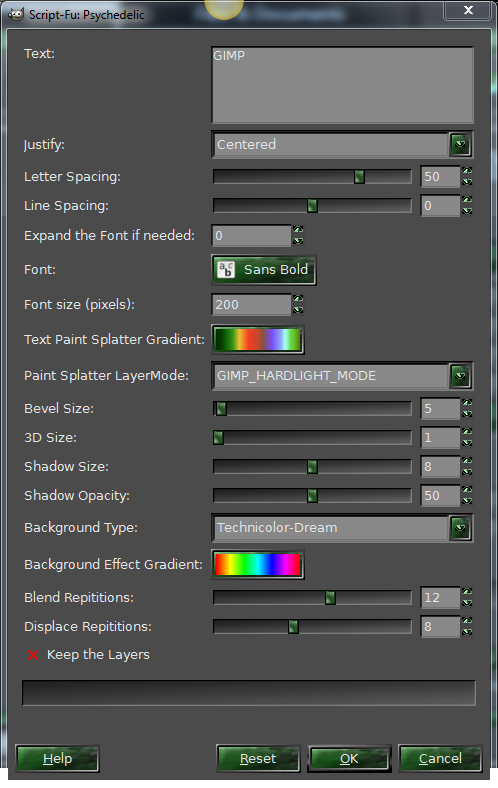Click the Shadow Size slider handle
The width and height of the screenshot is (498, 788).
click(312, 467)
